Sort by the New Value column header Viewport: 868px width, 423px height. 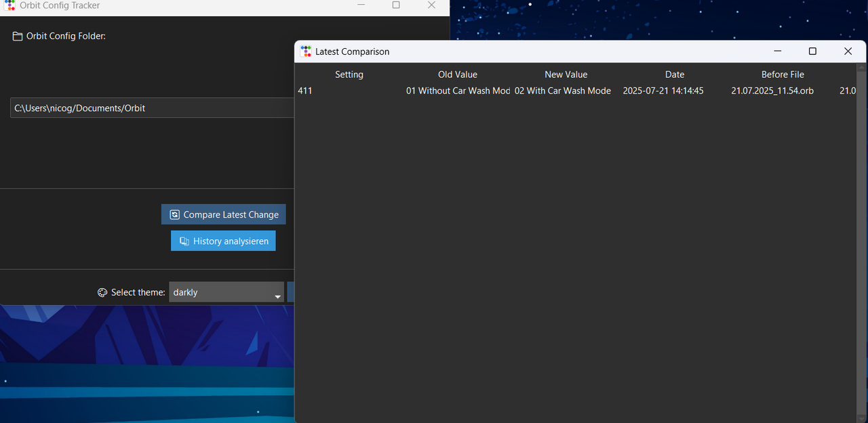click(x=566, y=75)
